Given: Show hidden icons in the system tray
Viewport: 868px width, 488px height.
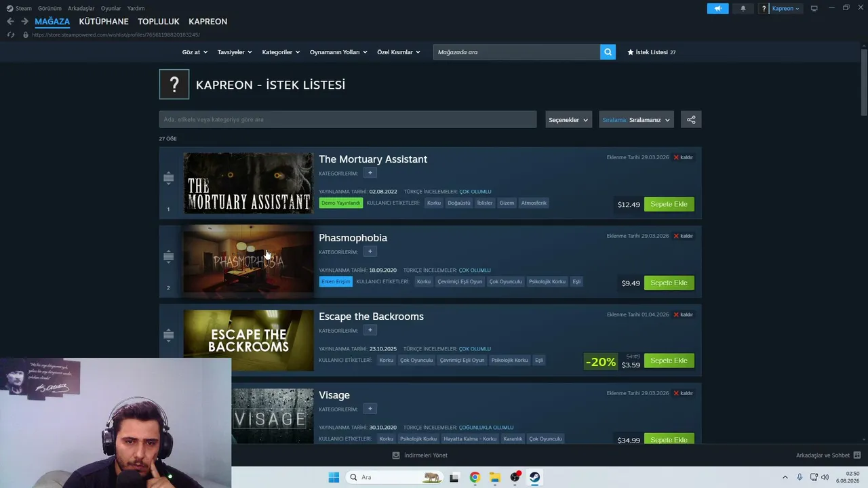Looking at the screenshot, I should pos(785,477).
